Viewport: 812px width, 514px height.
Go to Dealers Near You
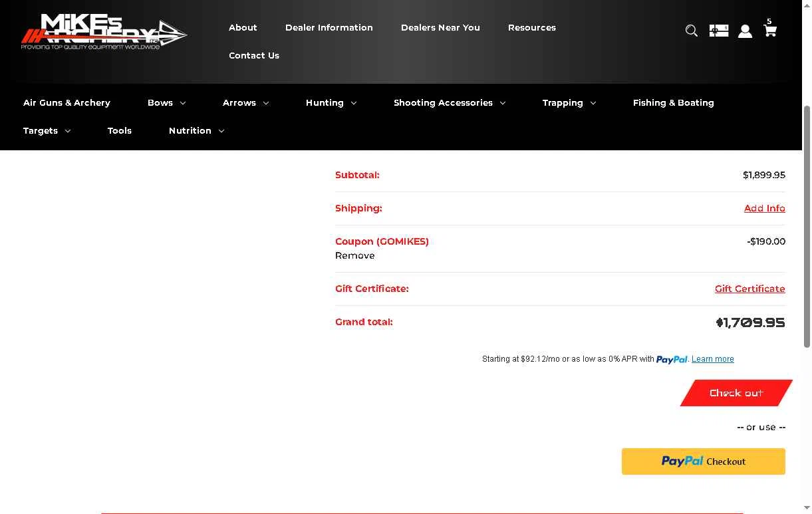(440, 27)
